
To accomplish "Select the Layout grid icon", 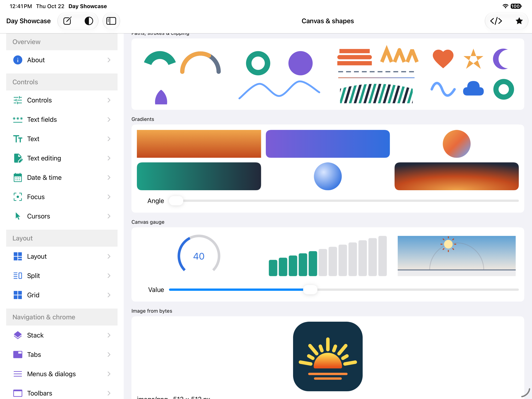I will (18, 256).
